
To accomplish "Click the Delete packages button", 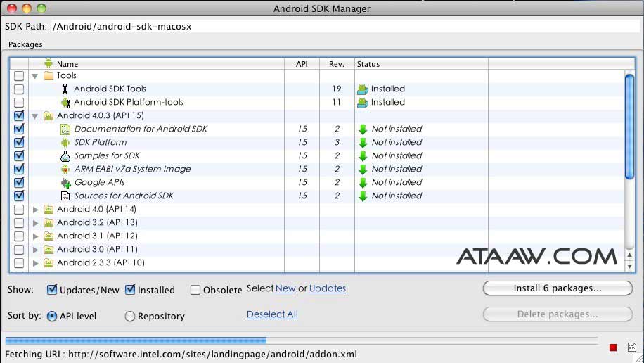I will point(558,314).
